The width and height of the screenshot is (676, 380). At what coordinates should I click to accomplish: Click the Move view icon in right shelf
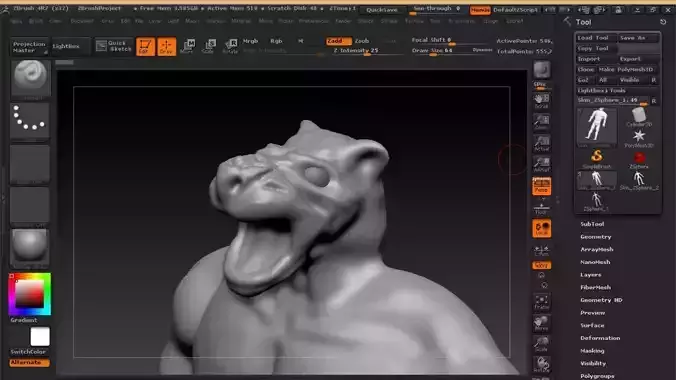(x=541, y=323)
